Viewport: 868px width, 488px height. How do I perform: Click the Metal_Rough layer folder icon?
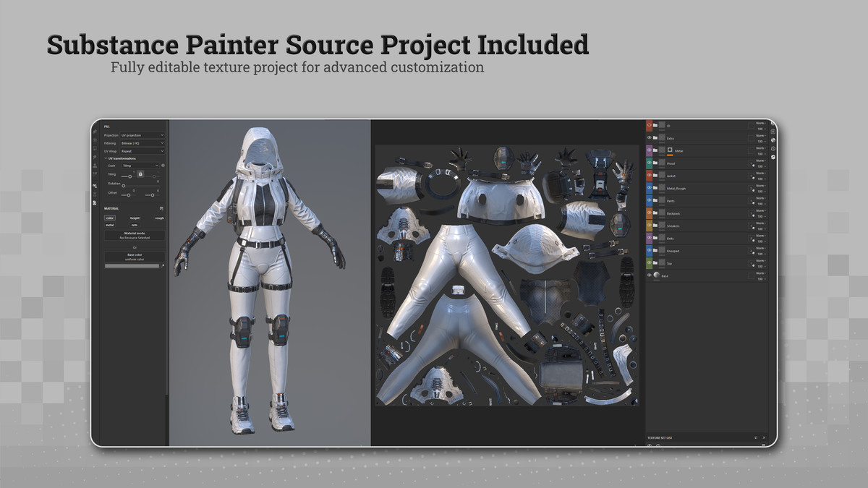point(655,189)
